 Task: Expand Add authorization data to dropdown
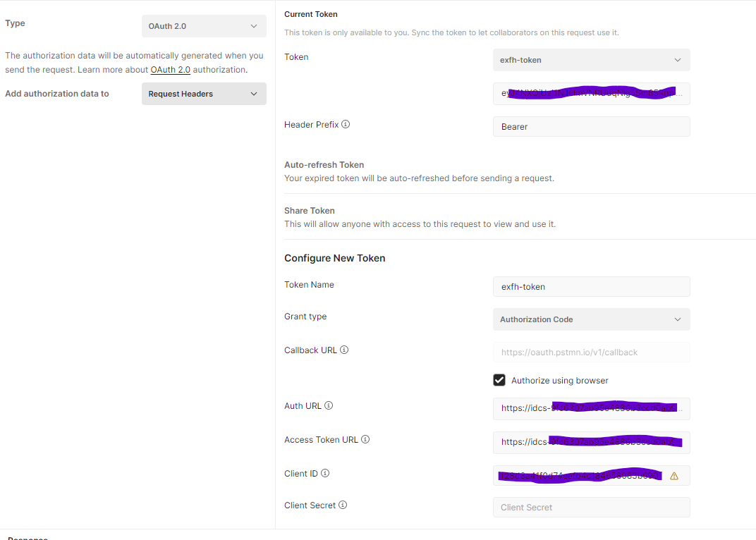click(x=204, y=94)
